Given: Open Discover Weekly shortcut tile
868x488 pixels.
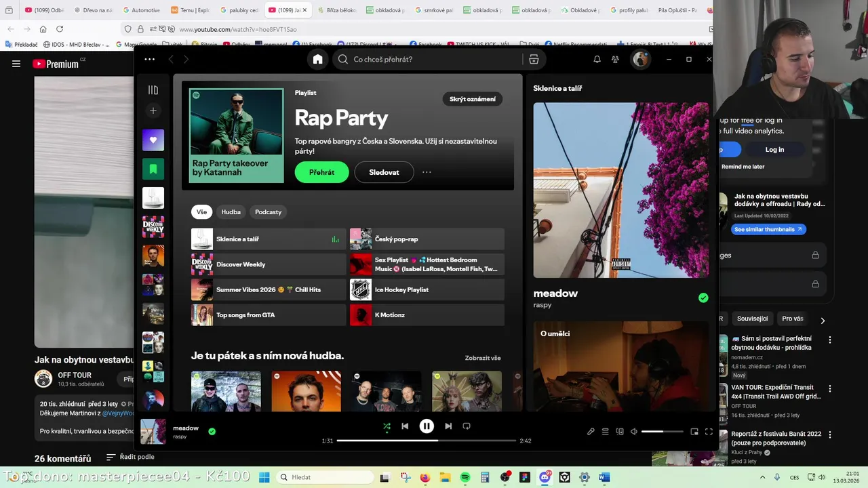Looking at the screenshot, I should click(x=269, y=264).
